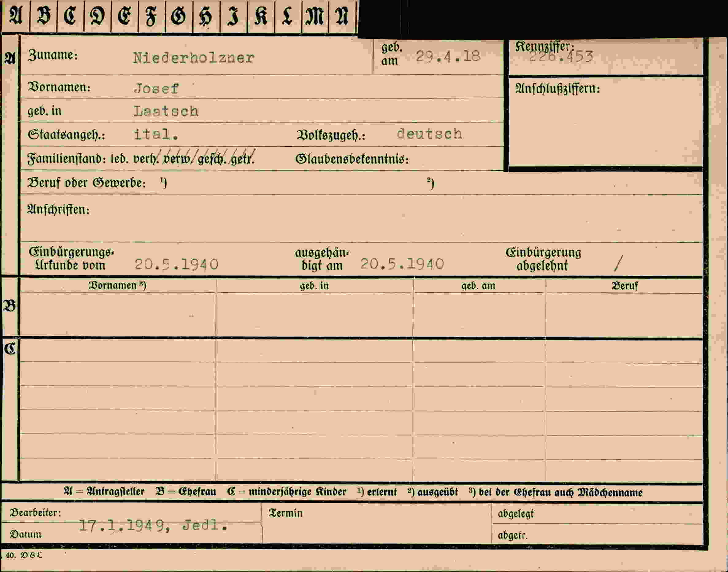Select the index tab letter L
Screen dimensions: 728x572
coord(288,16)
